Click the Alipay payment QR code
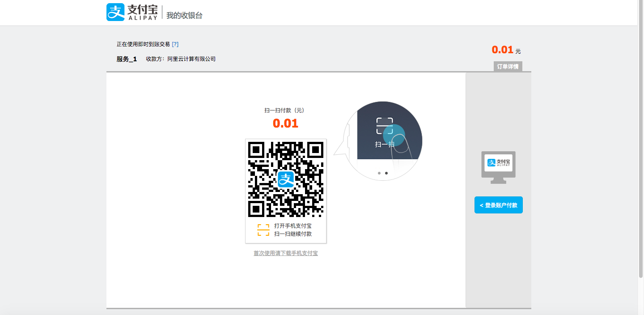This screenshot has height=315, width=644. [x=286, y=179]
